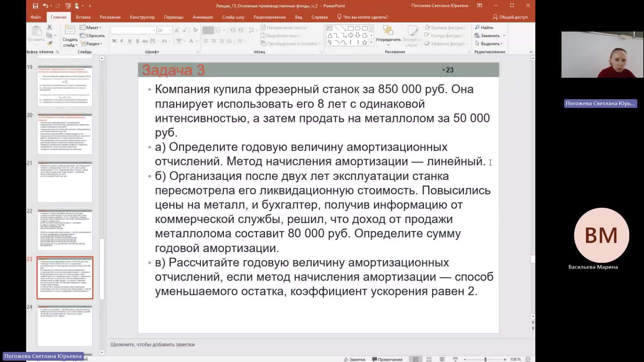Adjust the zoom slider handle
The image size is (644, 362).
point(485,359)
